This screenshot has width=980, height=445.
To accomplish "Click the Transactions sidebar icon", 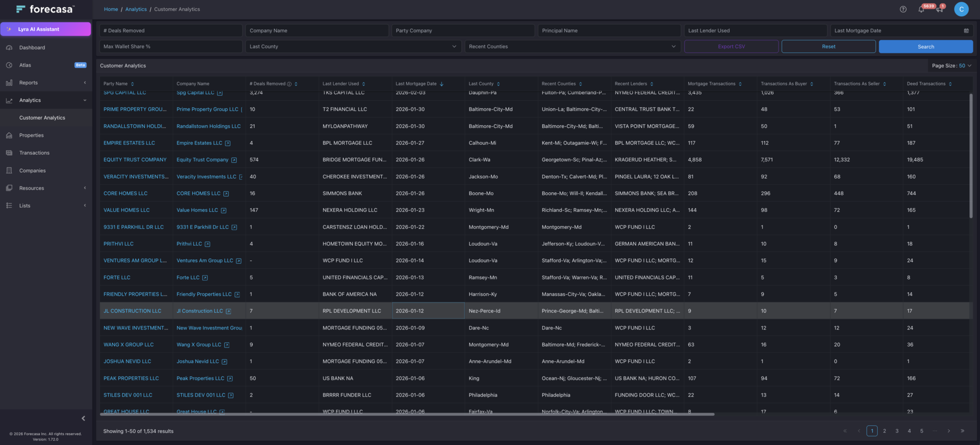I will coord(9,153).
